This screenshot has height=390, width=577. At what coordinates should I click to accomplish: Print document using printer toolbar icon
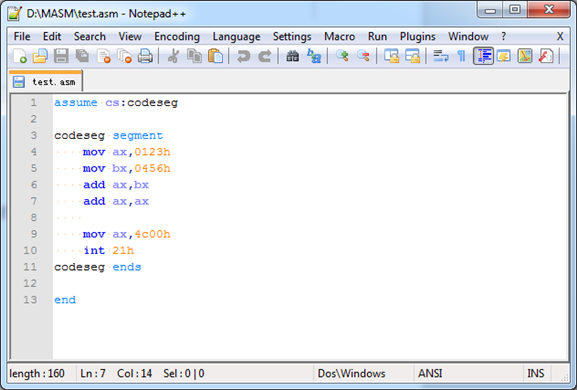[145, 56]
